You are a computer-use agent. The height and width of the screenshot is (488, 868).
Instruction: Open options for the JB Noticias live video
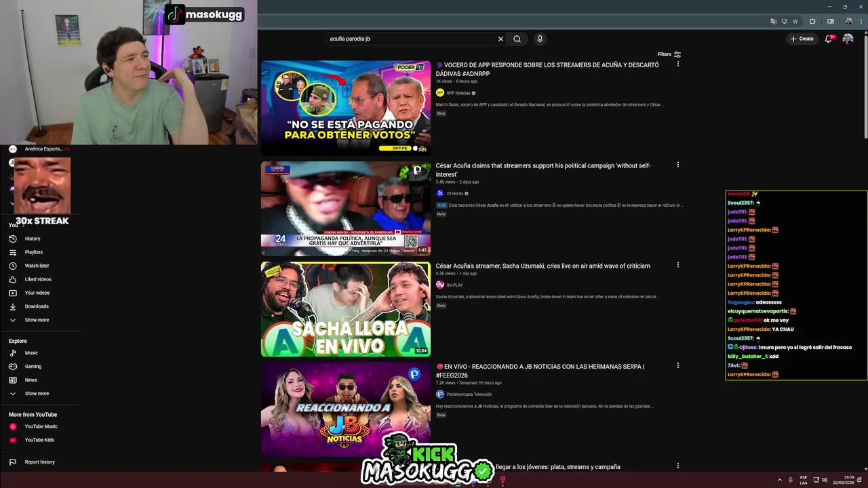pyautogui.click(x=677, y=365)
